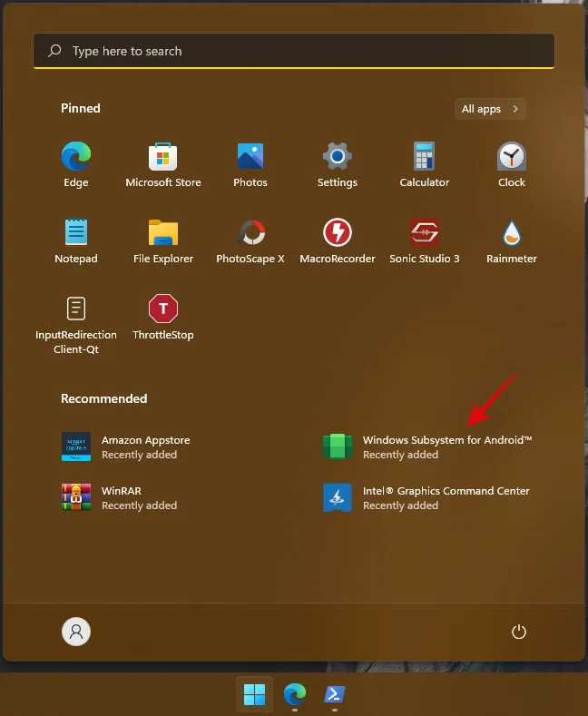The image size is (588, 716).
Task: Click the Windows Start taskbar button
Action: click(254, 694)
